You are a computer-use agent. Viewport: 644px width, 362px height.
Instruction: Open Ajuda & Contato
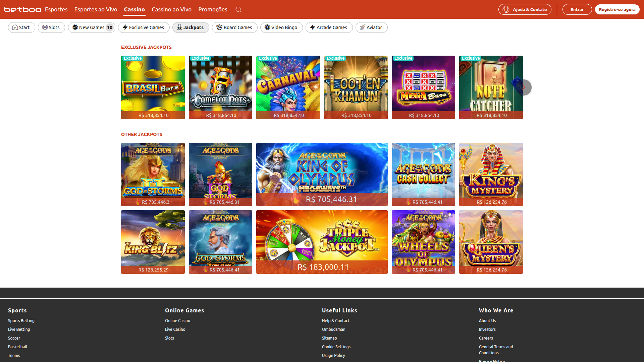pyautogui.click(x=525, y=9)
